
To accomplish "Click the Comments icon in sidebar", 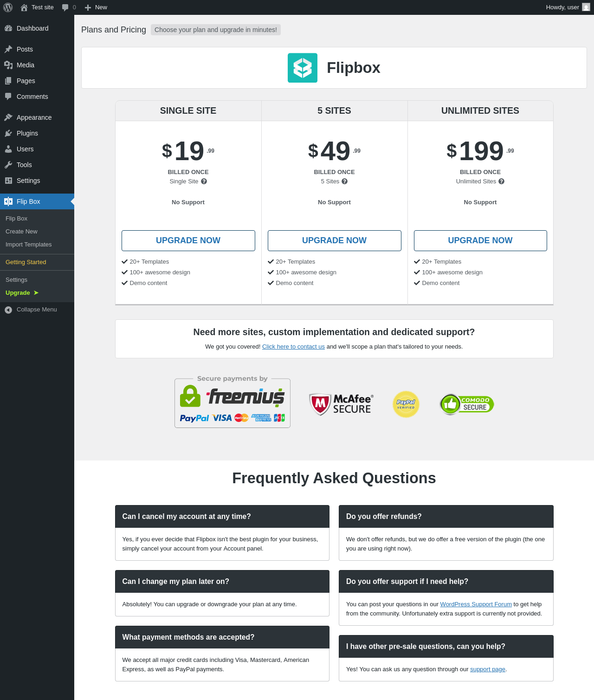I will (8, 97).
